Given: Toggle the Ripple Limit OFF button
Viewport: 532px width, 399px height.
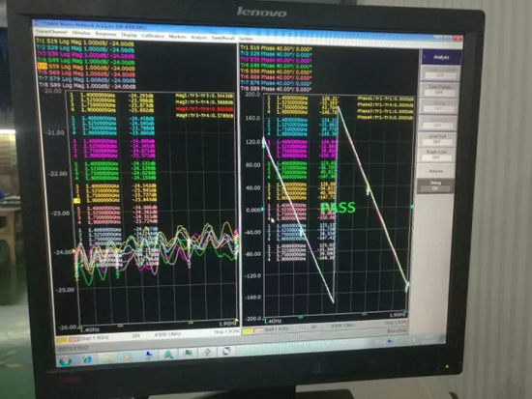Looking at the screenshot, I should pyautogui.click(x=436, y=155).
